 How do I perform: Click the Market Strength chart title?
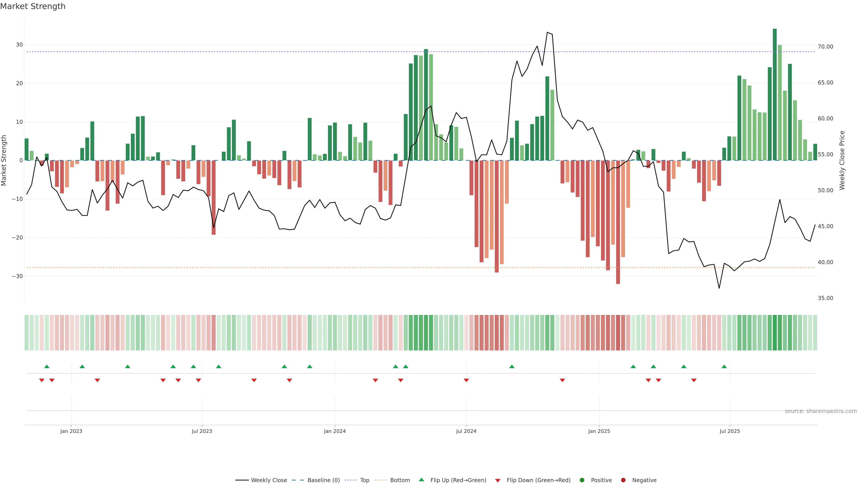[x=33, y=6]
